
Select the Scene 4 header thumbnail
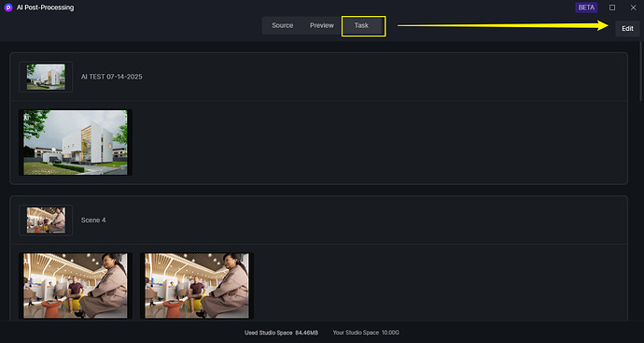click(46, 220)
